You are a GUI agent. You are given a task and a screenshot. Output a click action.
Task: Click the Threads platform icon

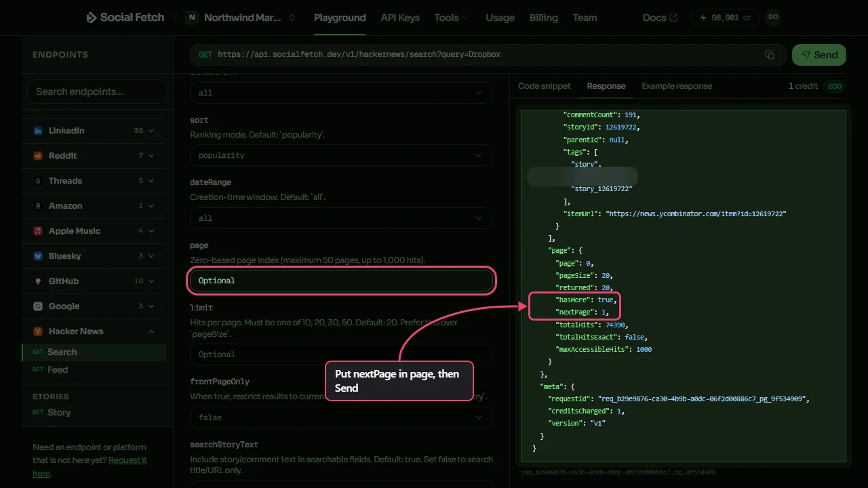click(x=38, y=181)
